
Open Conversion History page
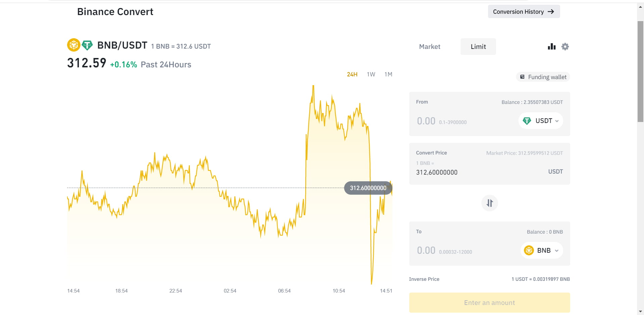pyautogui.click(x=518, y=12)
